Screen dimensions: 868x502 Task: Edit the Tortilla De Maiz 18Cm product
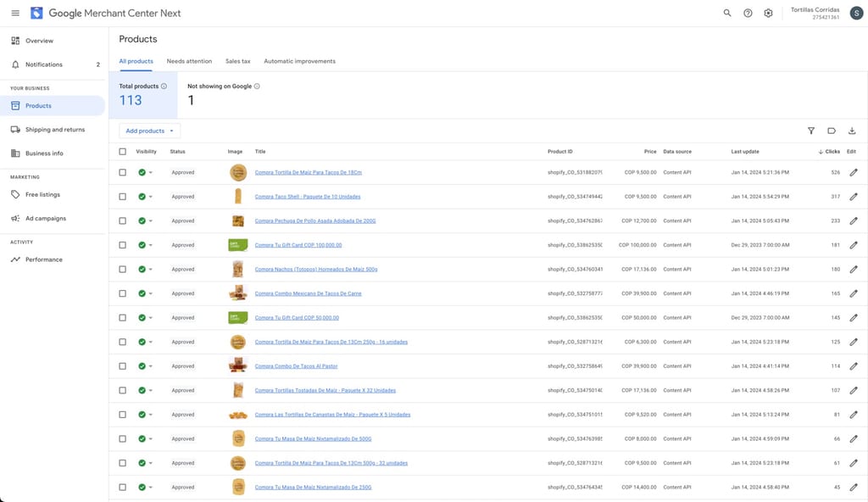point(854,172)
